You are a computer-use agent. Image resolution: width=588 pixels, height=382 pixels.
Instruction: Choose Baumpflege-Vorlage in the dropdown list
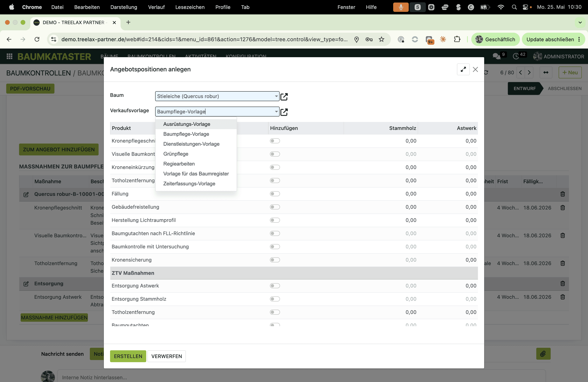tap(196, 134)
